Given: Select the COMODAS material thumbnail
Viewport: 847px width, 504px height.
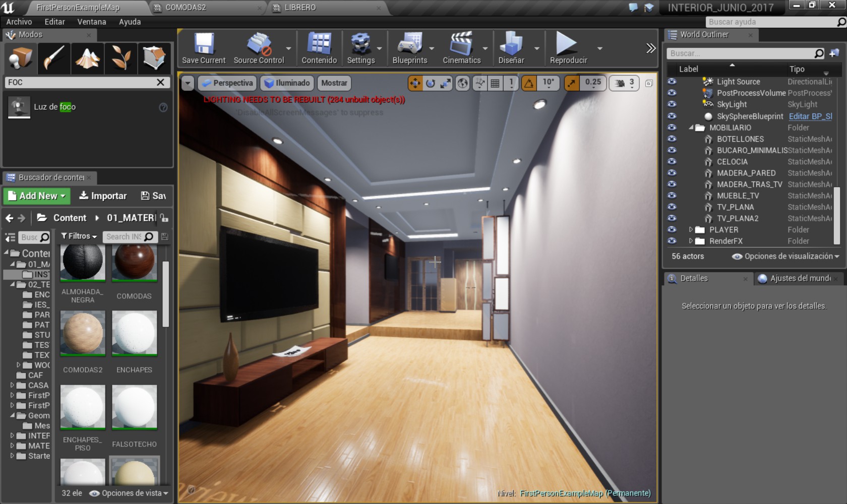Looking at the screenshot, I should [134, 262].
